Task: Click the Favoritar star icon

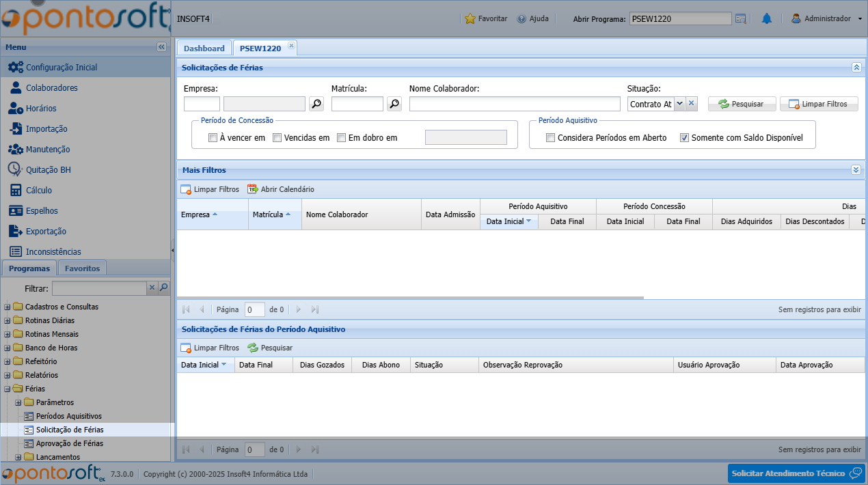Action: click(470, 19)
